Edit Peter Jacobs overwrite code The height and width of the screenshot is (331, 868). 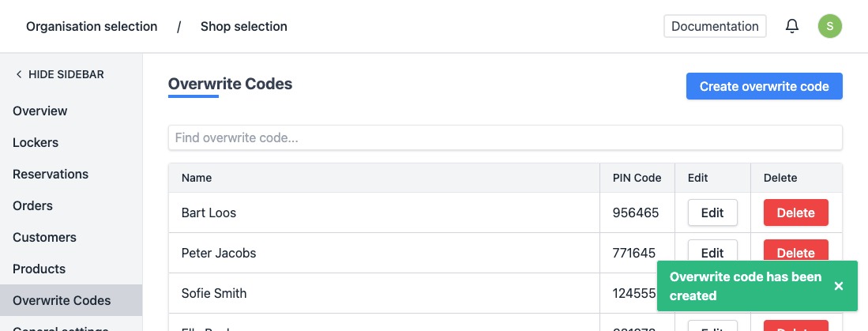pos(712,251)
